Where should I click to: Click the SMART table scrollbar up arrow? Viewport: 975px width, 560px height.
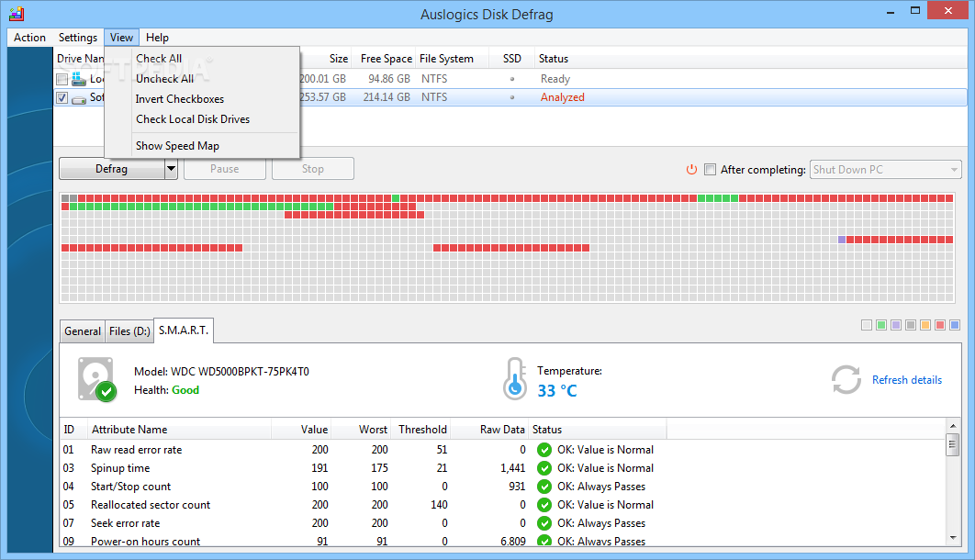click(953, 426)
